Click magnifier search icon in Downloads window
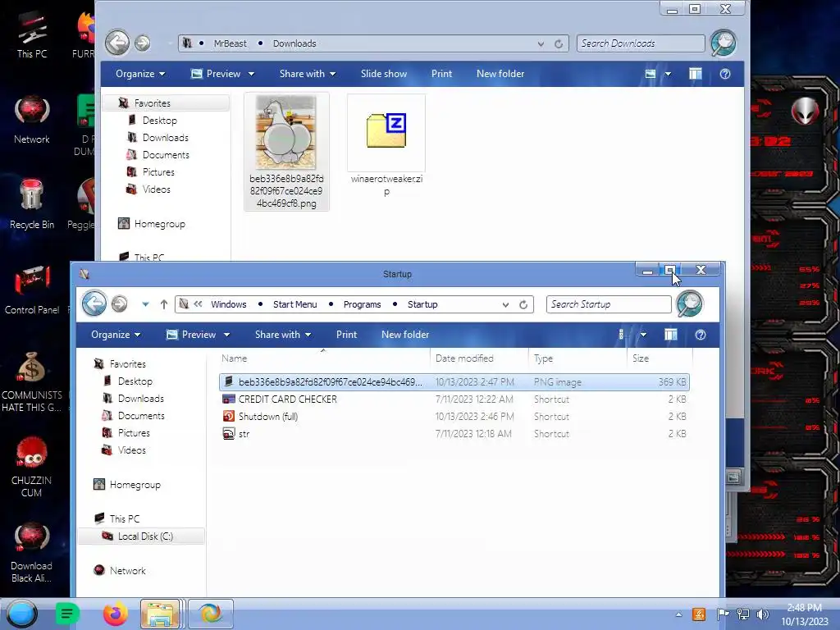840x630 pixels. point(724,43)
